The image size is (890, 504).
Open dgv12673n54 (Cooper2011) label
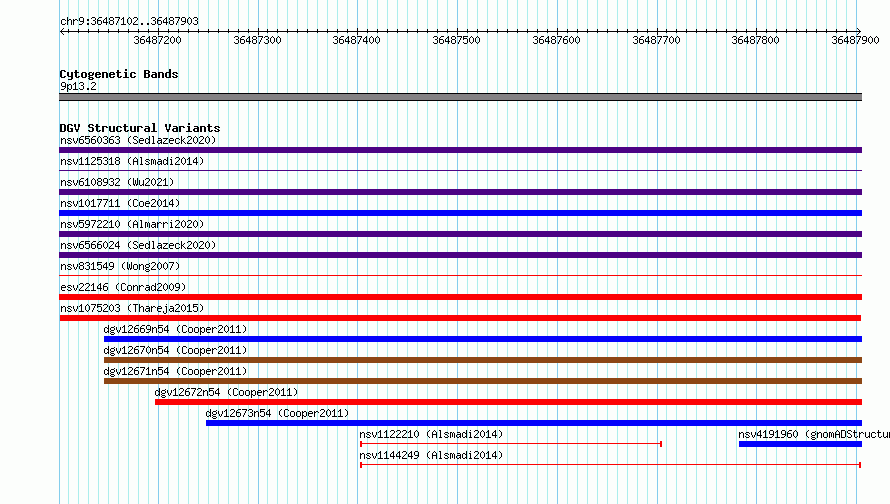(x=277, y=413)
